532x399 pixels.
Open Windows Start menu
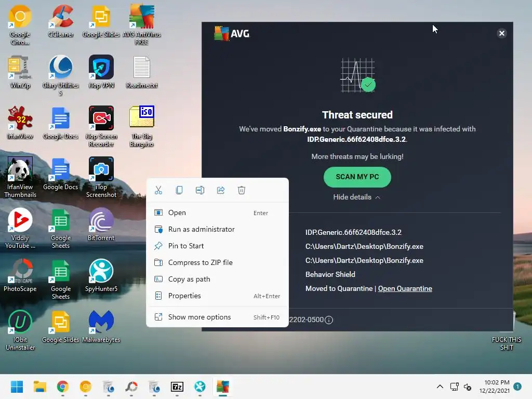[x=17, y=387]
